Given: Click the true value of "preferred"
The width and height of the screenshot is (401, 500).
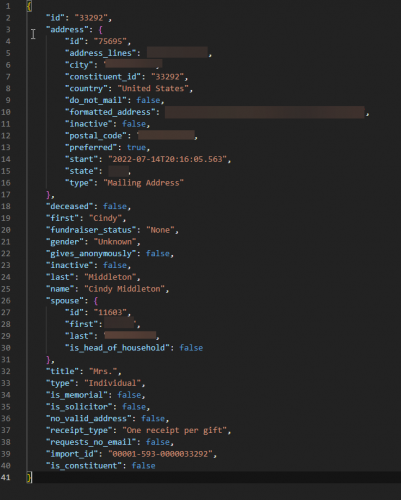Looking at the screenshot, I should [136, 147].
